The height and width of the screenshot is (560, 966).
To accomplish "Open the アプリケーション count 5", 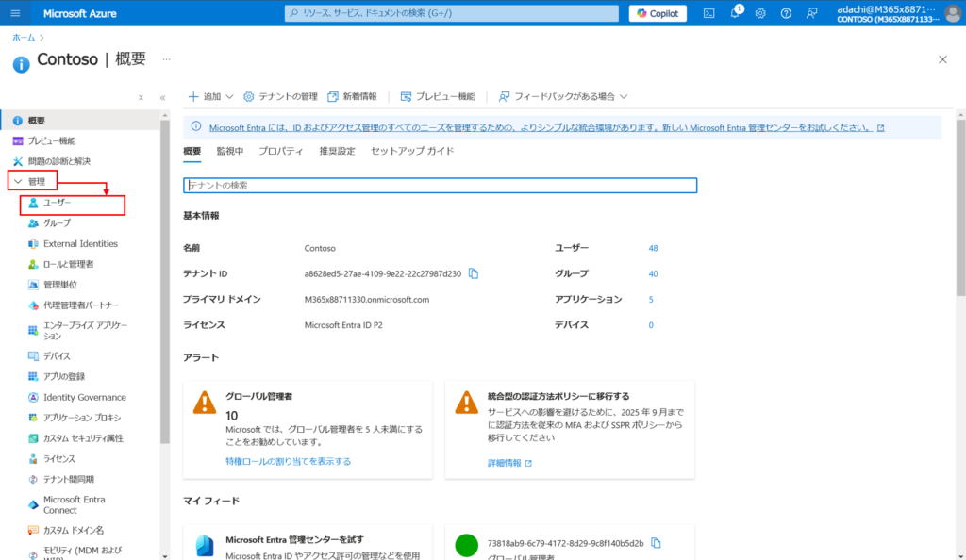I will [x=651, y=300].
